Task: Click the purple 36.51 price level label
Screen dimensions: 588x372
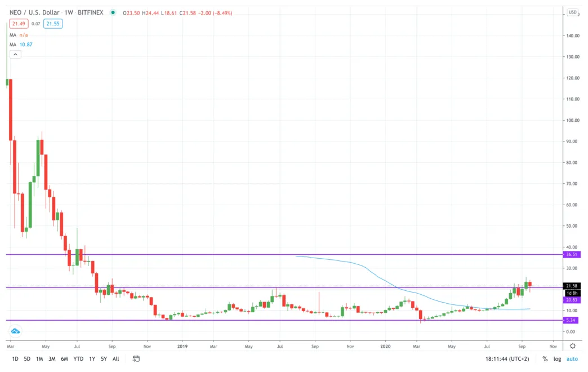Action: tap(571, 254)
